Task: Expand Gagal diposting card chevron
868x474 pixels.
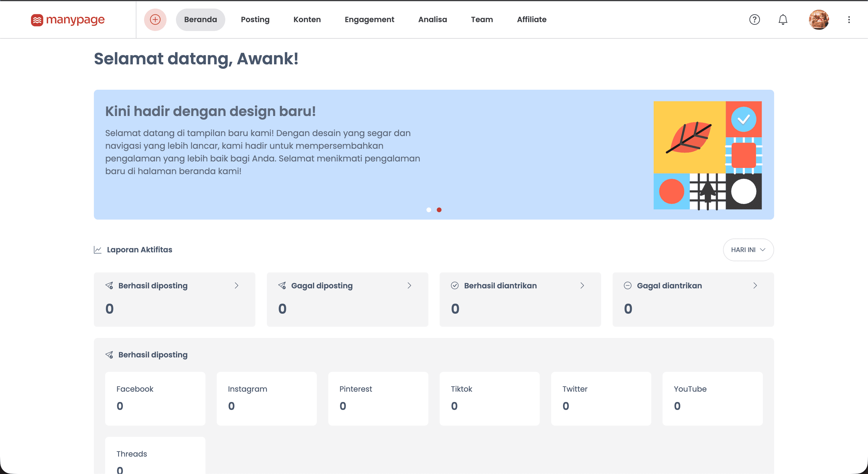Action: pyautogui.click(x=409, y=286)
